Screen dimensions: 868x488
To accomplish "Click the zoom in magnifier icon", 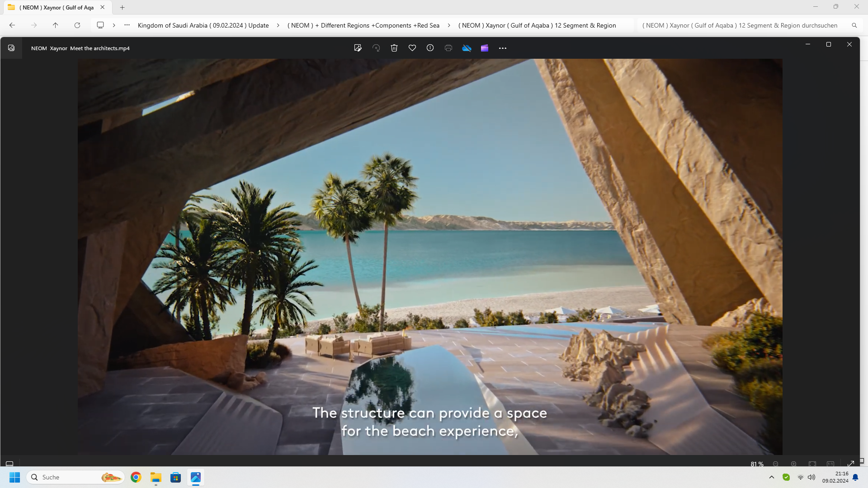I will click(x=794, y=464).
